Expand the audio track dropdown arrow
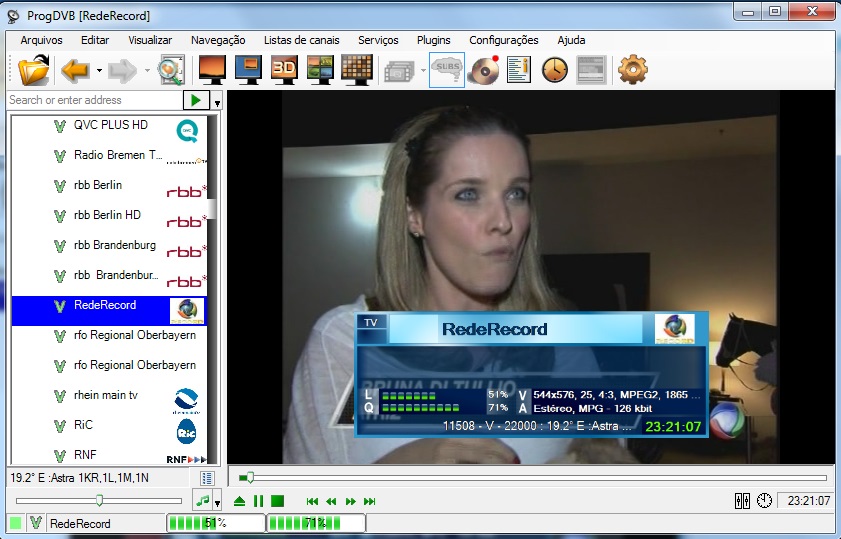The image size is (841, 539). click(x=217, y=503)
